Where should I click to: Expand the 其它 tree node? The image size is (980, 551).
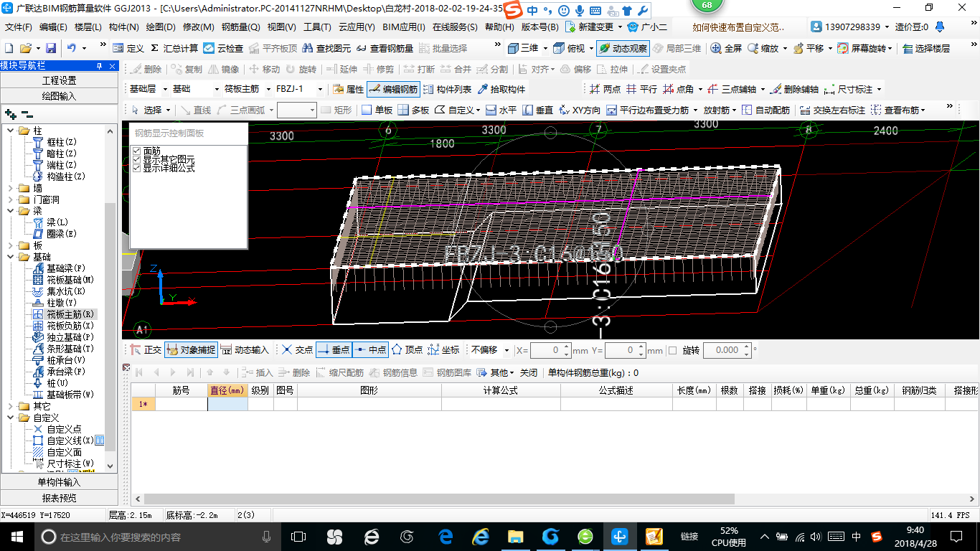pyautogui.click(x=11, y=406)
